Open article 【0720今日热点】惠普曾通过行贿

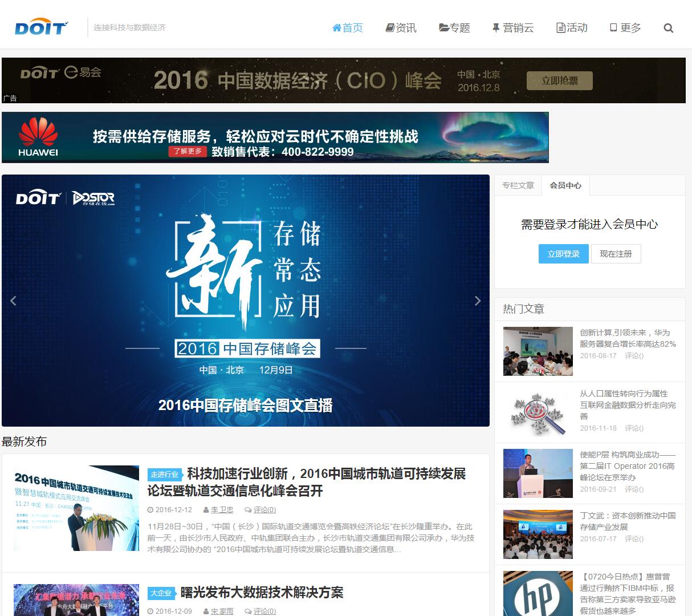[628, 594]
